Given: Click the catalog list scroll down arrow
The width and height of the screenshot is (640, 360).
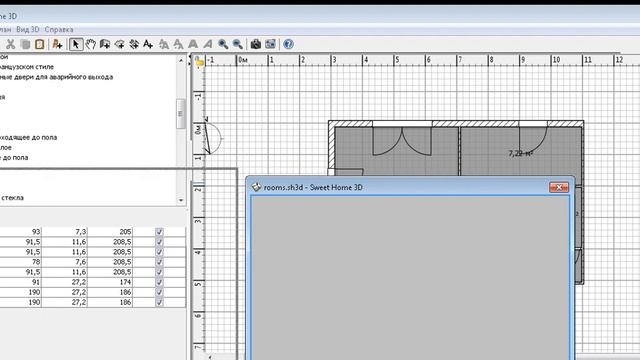Looking at the screenshot, I should (x=181, y=200).
